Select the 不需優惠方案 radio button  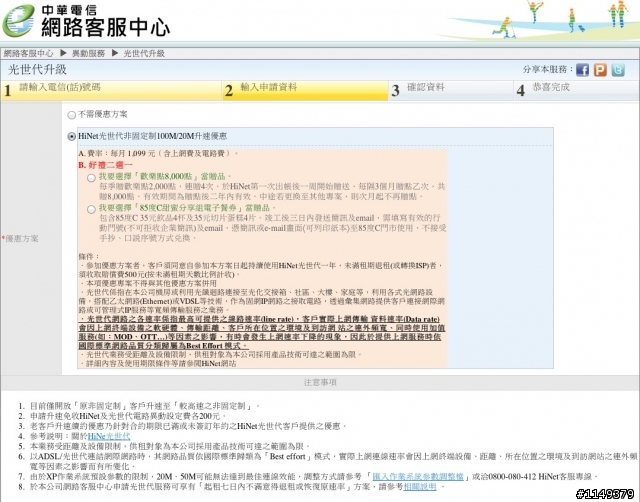point(71,115)
